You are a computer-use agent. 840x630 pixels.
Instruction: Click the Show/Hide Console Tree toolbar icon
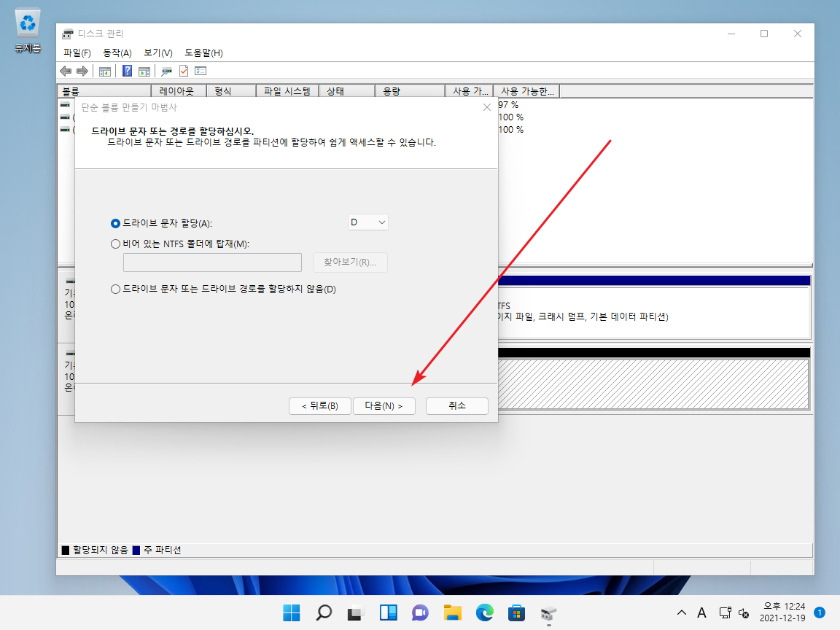[x=105, y=71]
